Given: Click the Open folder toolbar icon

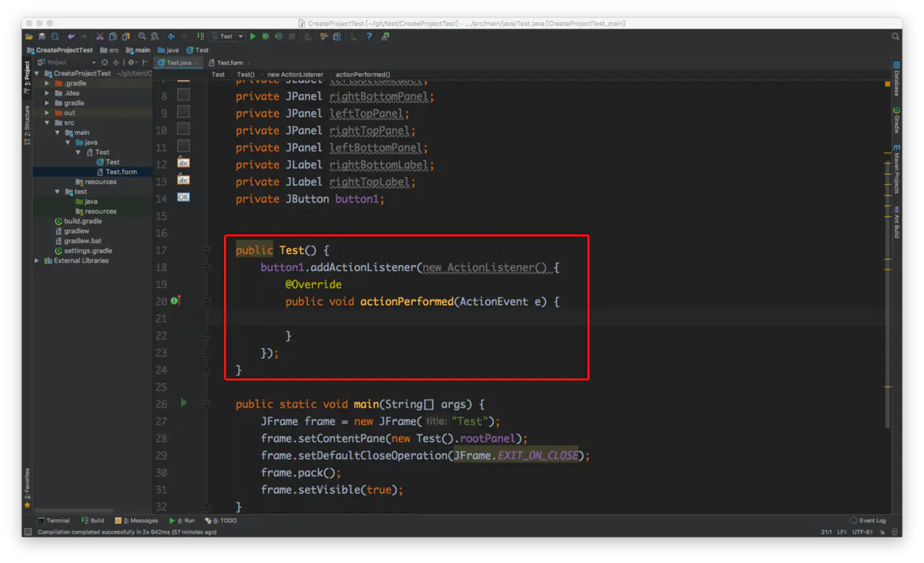Looking at the screenshot, I should pyautogui.click(x=29, y=36).
